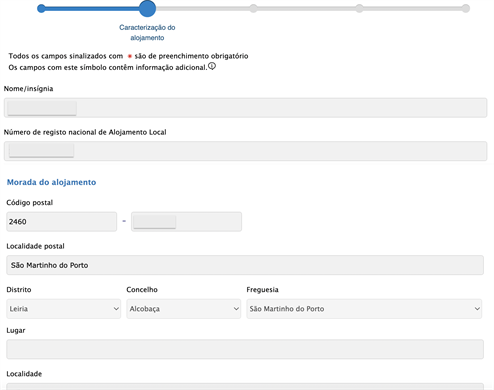Click the Localidade input field at bottom

point(245,387)
